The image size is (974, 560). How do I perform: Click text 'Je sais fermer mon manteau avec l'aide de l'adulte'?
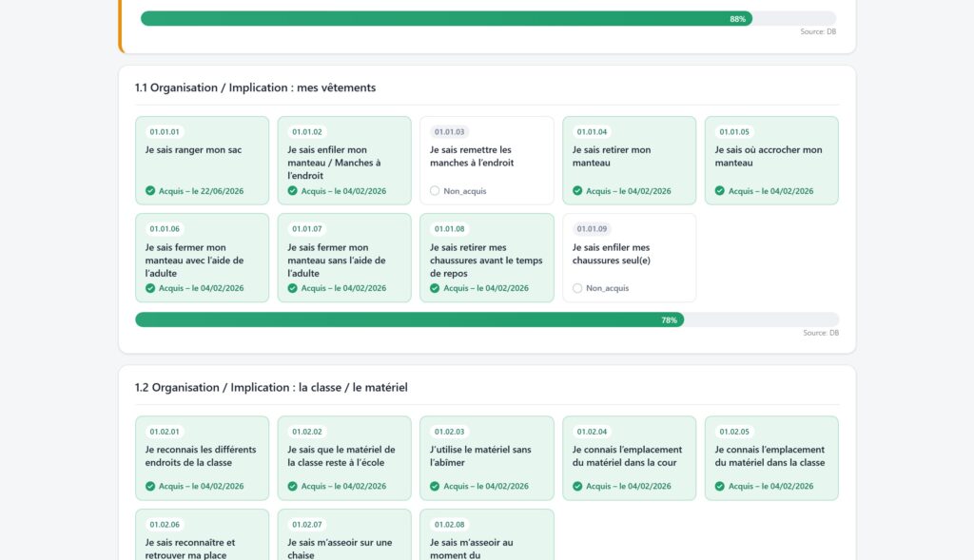pyautogui.click(x=194, y=261)
